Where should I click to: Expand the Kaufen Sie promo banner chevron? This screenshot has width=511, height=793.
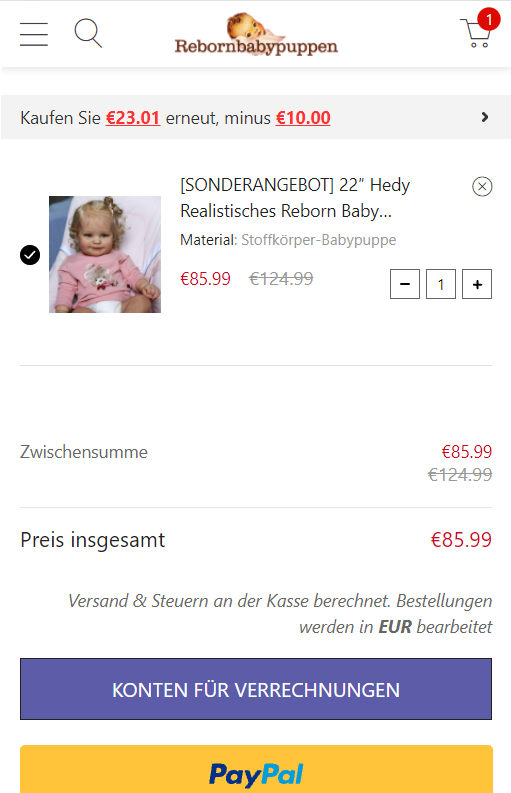pos(485,117)
